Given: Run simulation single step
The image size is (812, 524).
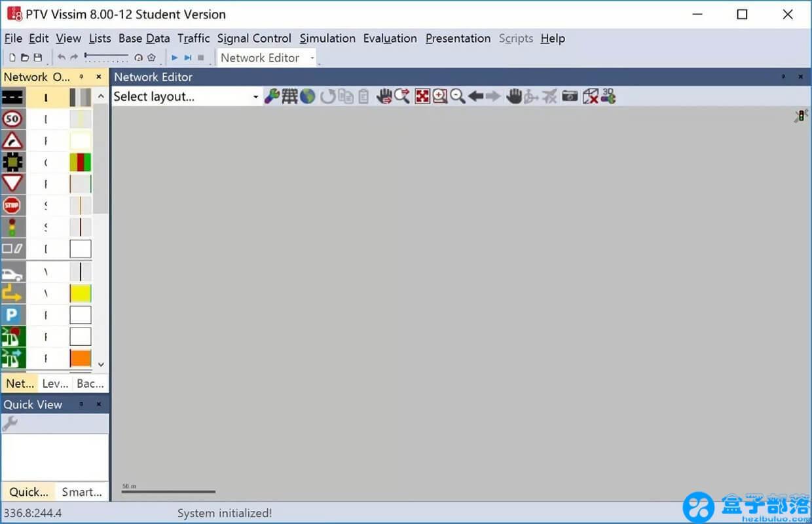Looking at the screenshot, I should coord(188,58).
